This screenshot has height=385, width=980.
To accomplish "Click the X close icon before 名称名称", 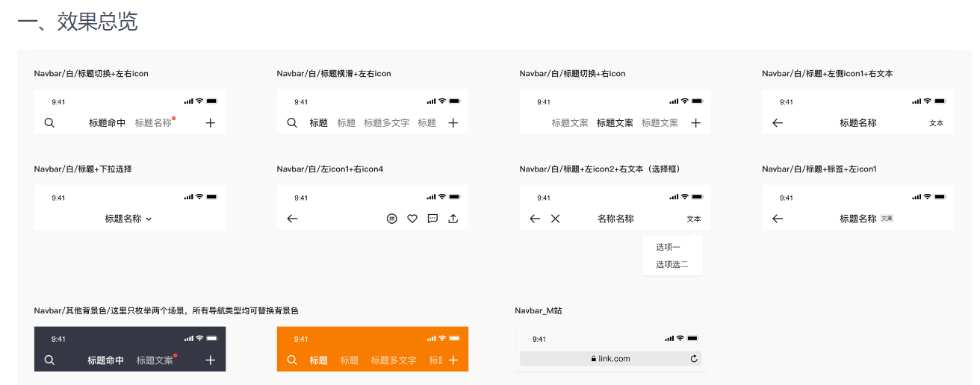I will point(555,219).
